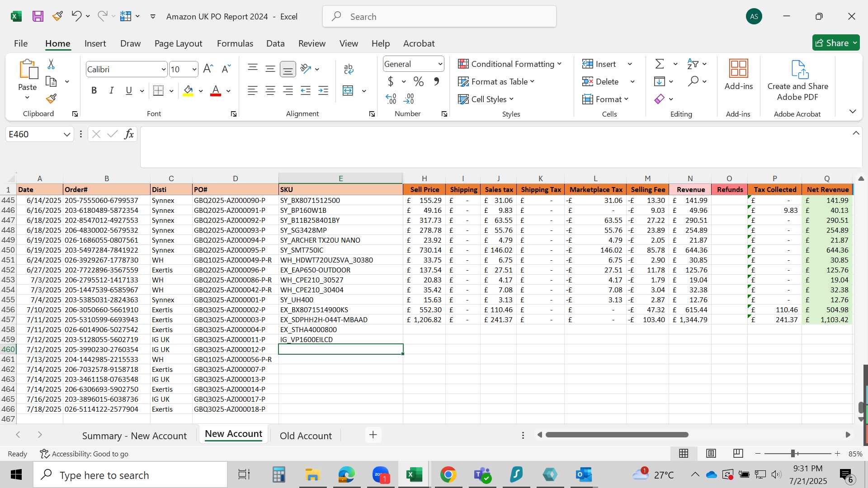Toggle Align Left
Screen dimensions: 868x488
(x=253, y=90)
